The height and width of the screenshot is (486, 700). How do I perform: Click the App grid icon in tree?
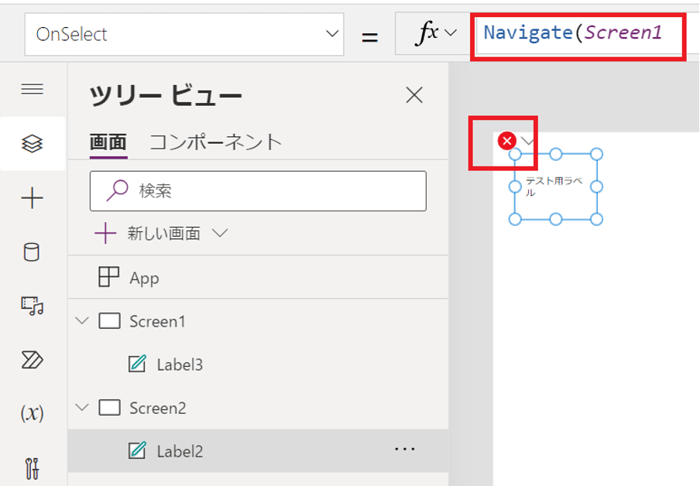pyautogui.click(x=108, y=277)
